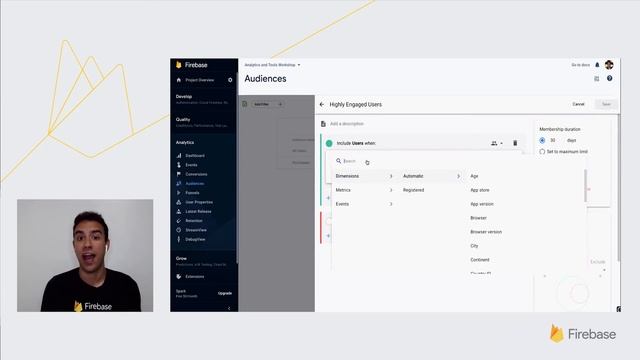Expand the Dimensions submenu
This screenshot has height=360, width=640.
coord(364,176)
